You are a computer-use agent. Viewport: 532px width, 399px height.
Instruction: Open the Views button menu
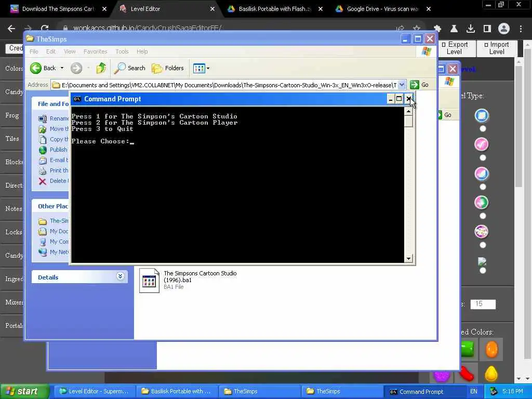(201, 68)
